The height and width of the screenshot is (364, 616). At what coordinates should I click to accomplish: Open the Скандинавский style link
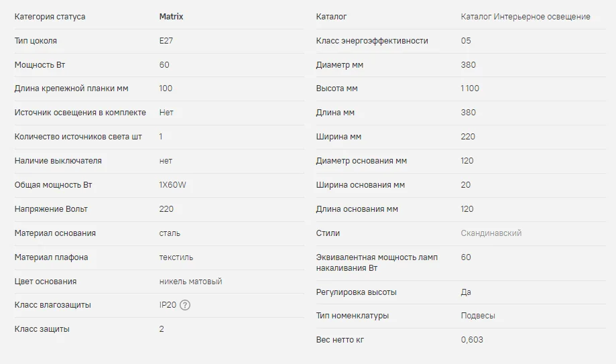point(491,233)
